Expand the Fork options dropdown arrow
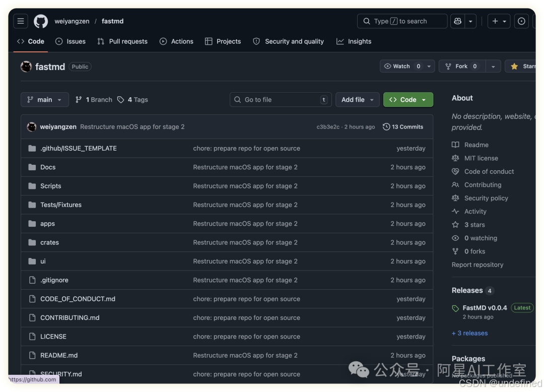 (x=493, y=67)
